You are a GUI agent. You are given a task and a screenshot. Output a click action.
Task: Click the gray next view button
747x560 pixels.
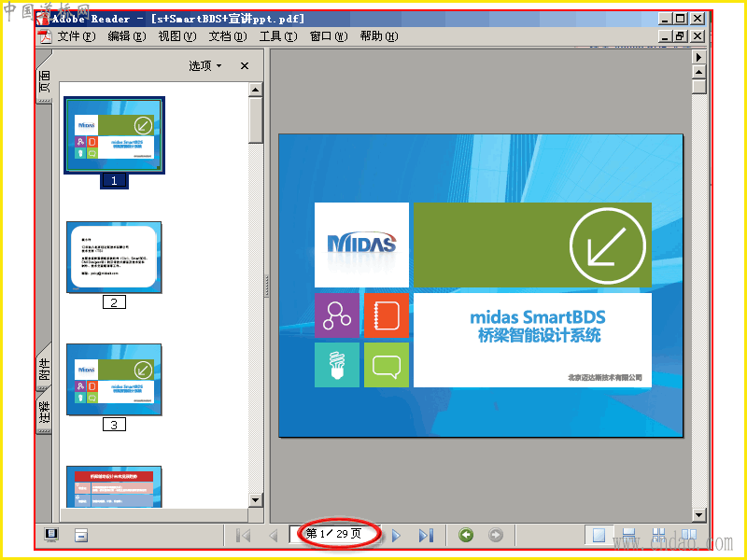(496, 535)
